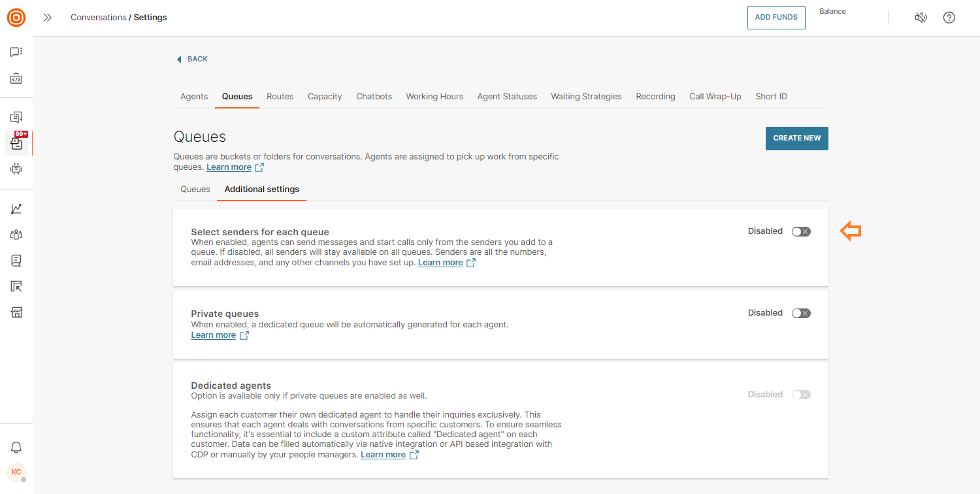The height and width of the screenshot is (494, 980).
Task: Enable Select senders for each queue toggle
Action: [801, 232]
